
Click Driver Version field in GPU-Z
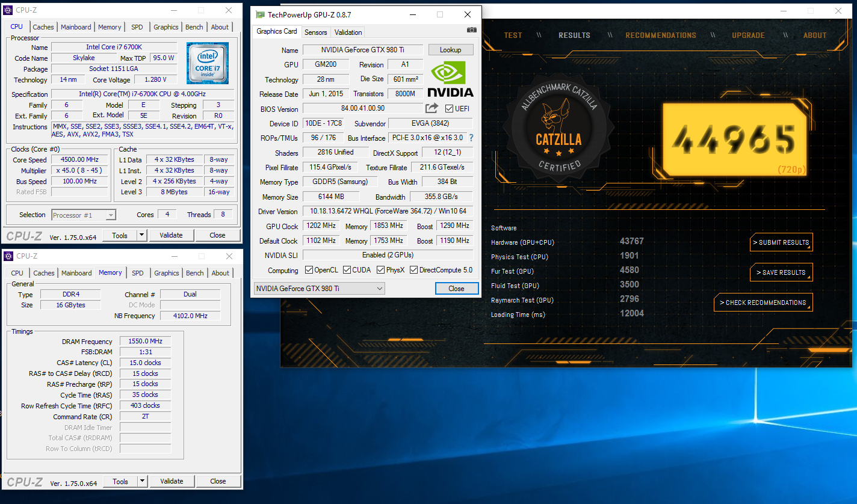(388, 212)
